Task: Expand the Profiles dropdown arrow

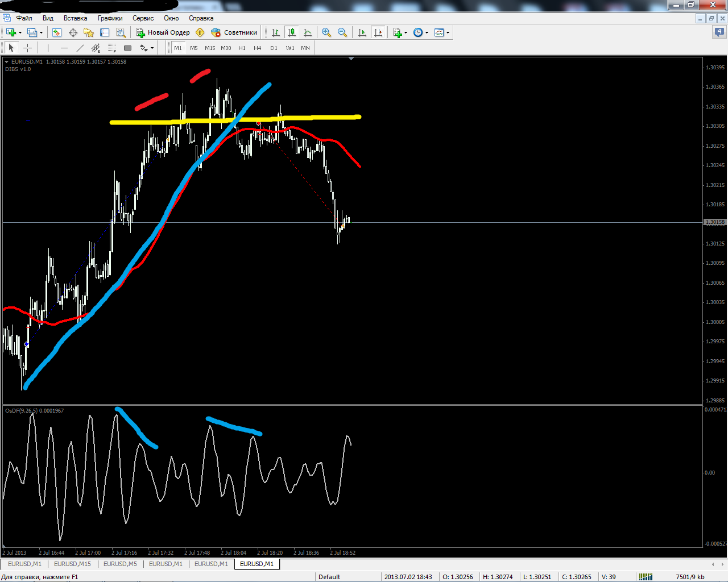Action: [41, 32]
